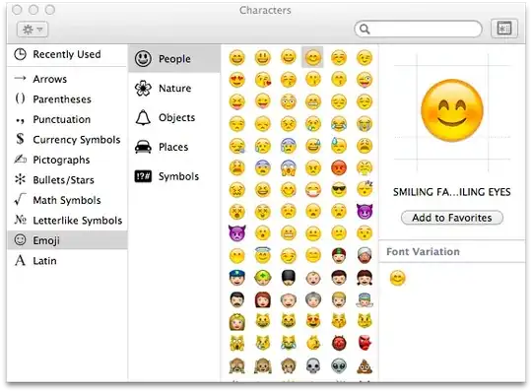Select the sunglasses face emoji
The height and width of the screenshot is (392, 532).
point(339,189)
